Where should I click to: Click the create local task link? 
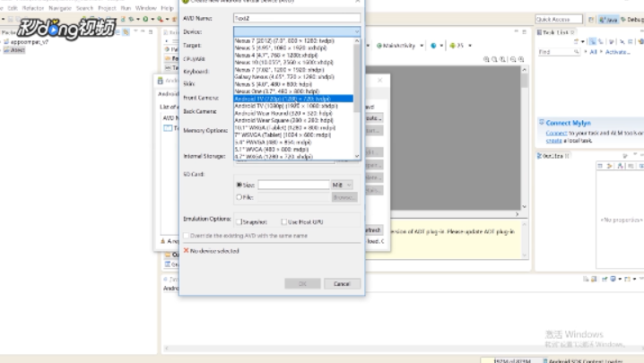(x=553, y=141)
